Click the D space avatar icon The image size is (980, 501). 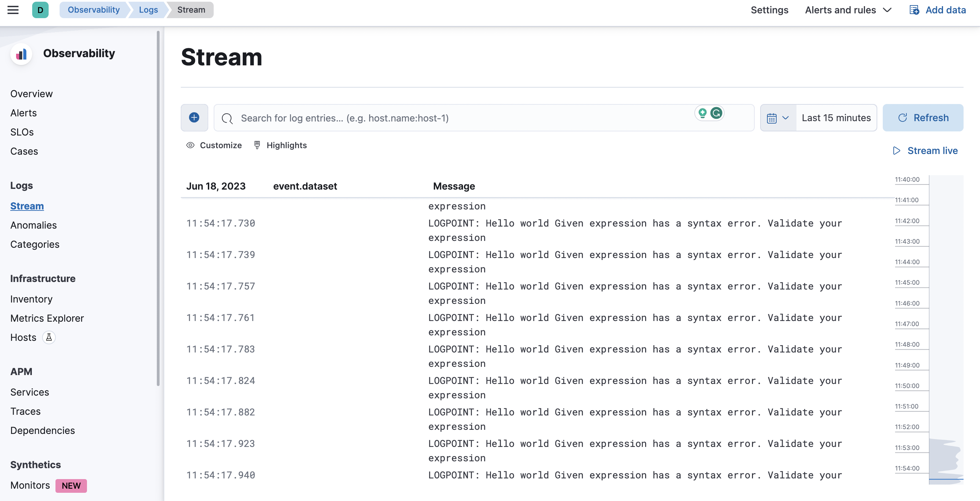[40, 10]
